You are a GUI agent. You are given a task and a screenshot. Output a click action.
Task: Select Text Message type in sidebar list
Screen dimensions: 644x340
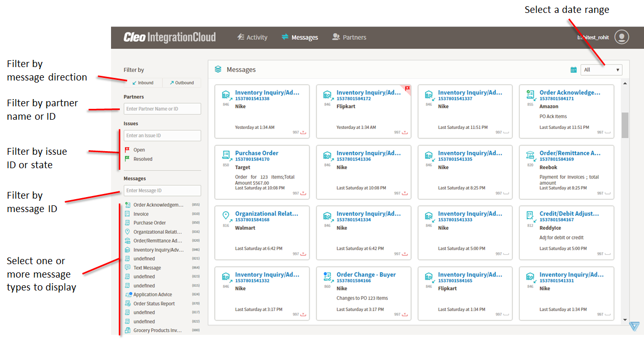tap(147, 268)
